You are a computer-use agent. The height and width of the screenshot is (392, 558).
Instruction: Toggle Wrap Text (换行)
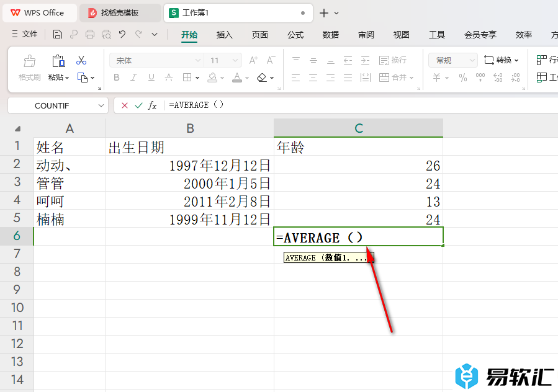click(x=392, y=60)
